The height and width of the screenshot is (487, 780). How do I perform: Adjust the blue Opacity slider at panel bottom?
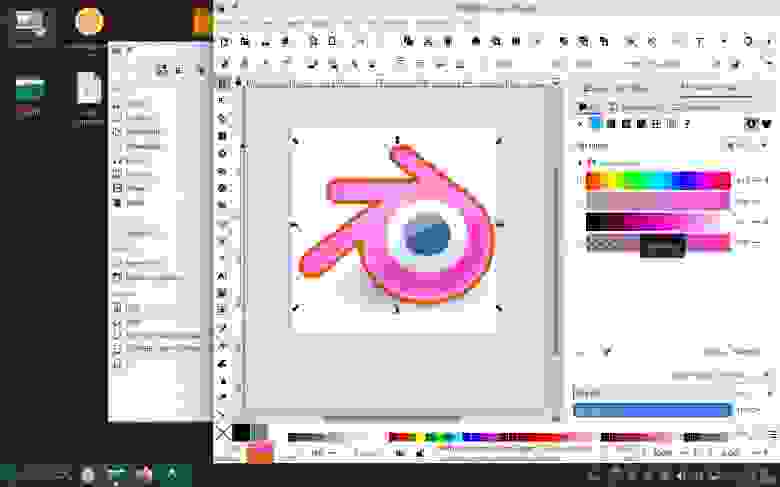(x=652, y=411)
